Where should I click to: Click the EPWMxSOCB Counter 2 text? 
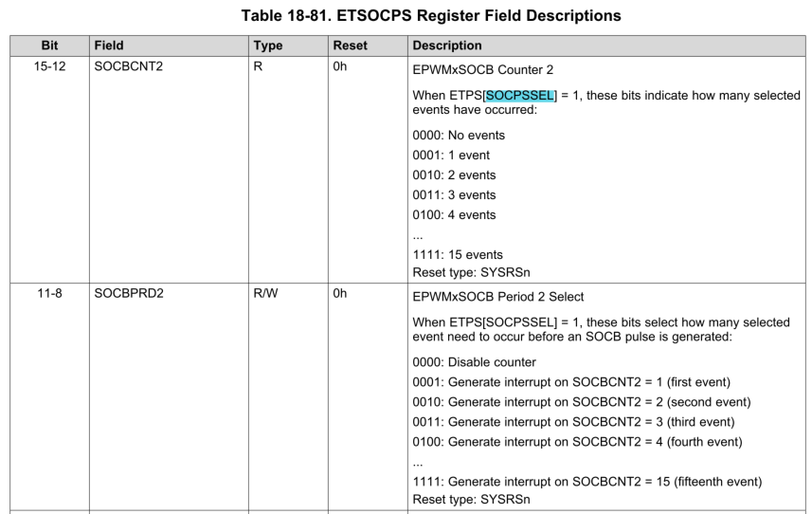(483, 70)
